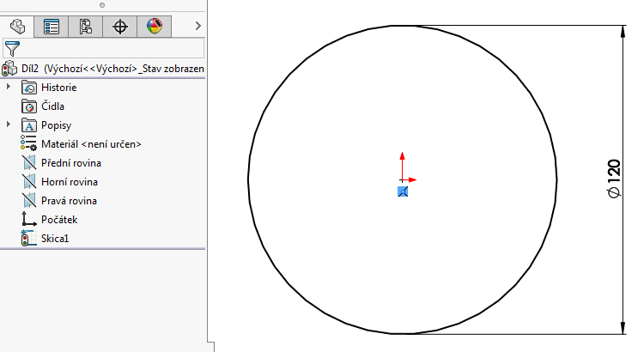Focus the feature tree filter field
Viewport: 644px width, 352px height.
coord(104,48)
